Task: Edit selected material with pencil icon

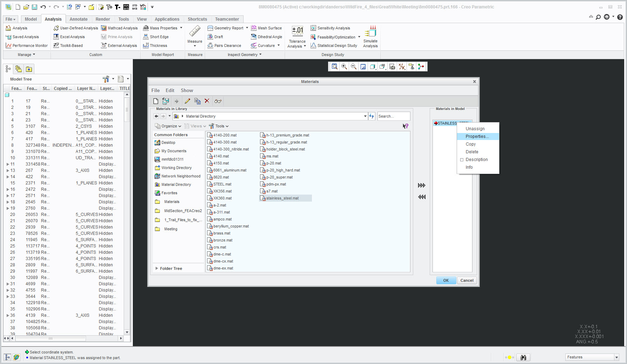Action: pos(188,101)
